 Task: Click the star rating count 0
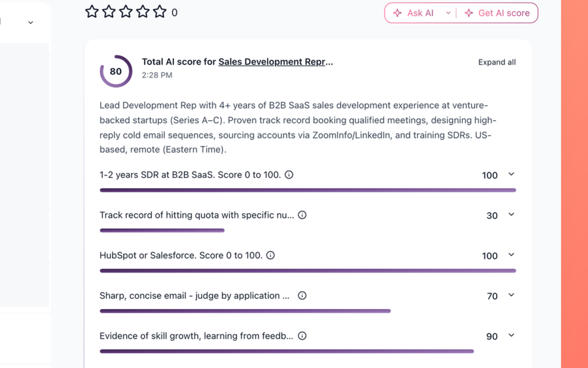coord(174,13)
